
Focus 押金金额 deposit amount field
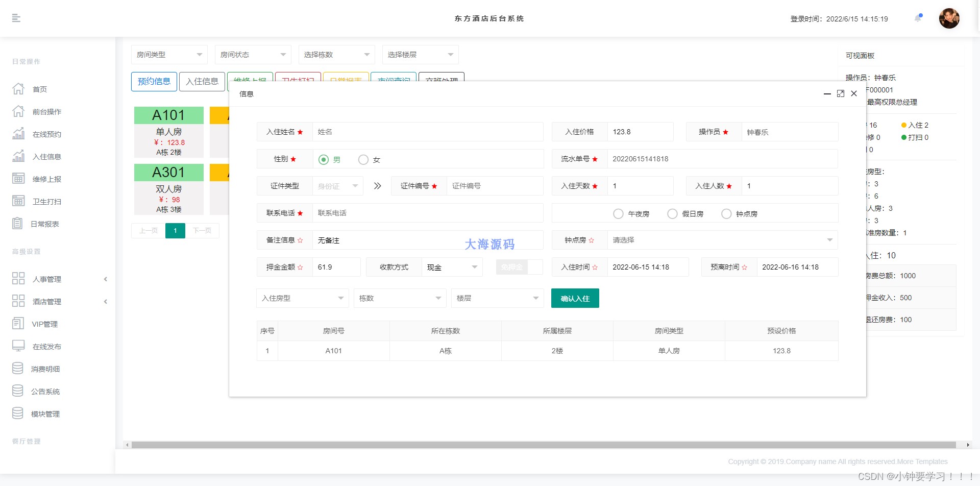coord(336,267)
